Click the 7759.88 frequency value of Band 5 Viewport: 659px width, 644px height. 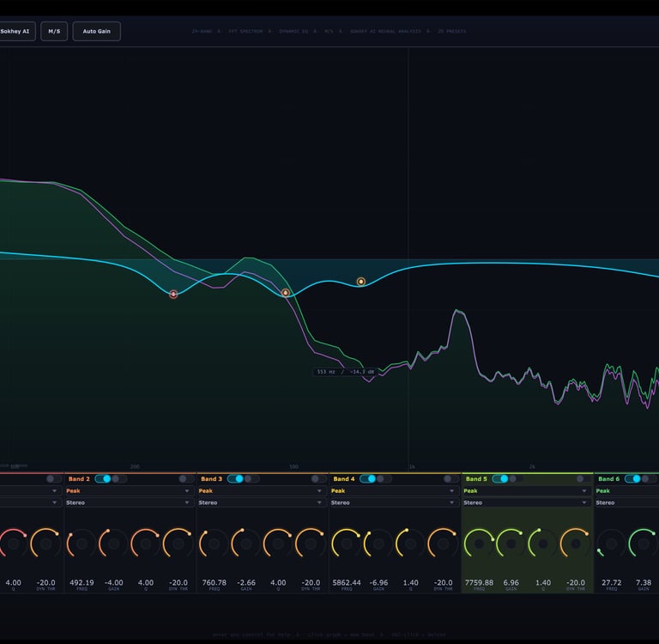pos(479,582)
